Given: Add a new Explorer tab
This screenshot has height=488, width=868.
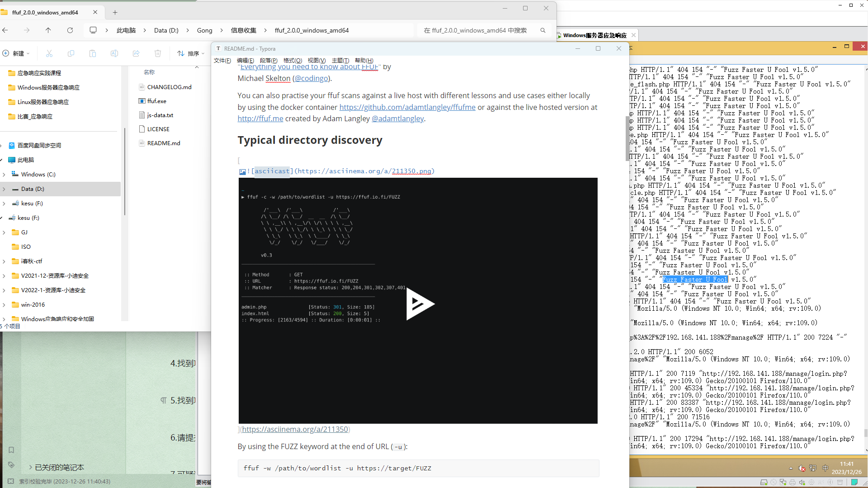Looking at the screenshot, I should tap(115, 12).
